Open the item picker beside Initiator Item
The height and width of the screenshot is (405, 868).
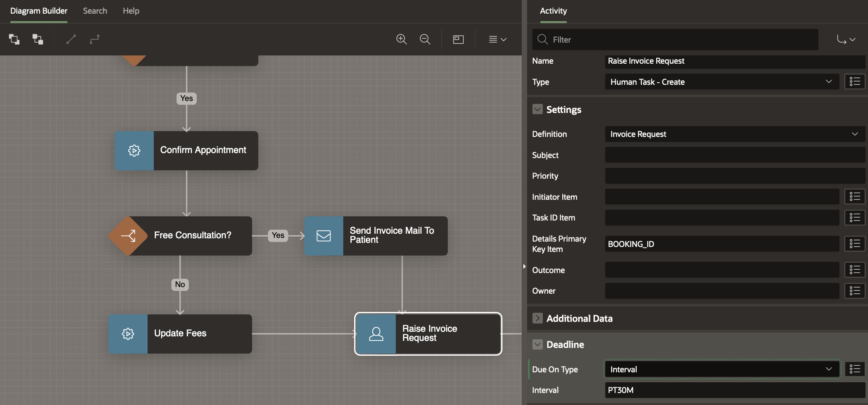click(854, 197)
